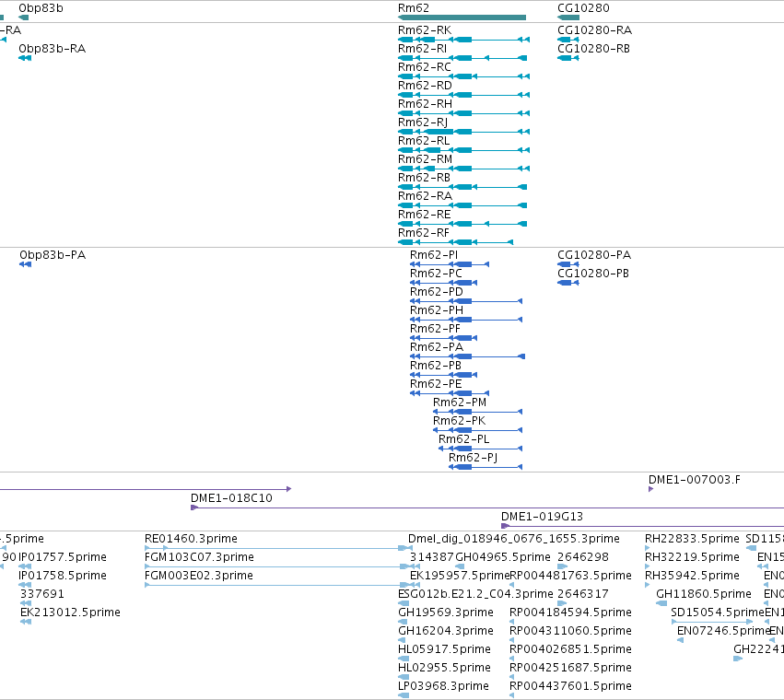
Task: Select protein Rm62-PJ
Action: (486, 467)
